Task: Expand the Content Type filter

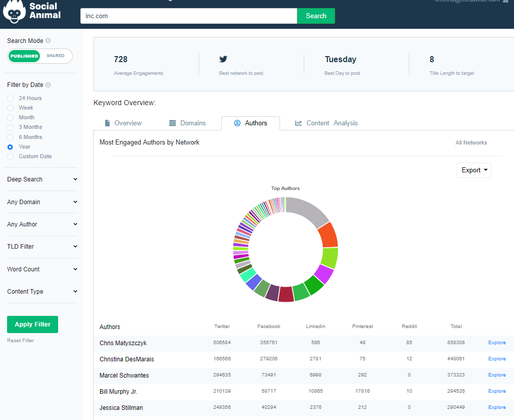Action: 42,292
